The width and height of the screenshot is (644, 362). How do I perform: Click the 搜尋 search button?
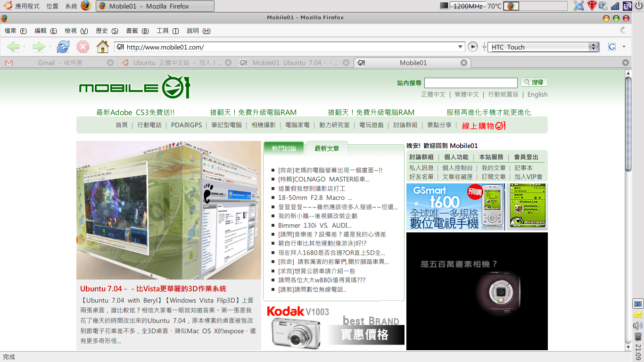[x=534, y=82]
